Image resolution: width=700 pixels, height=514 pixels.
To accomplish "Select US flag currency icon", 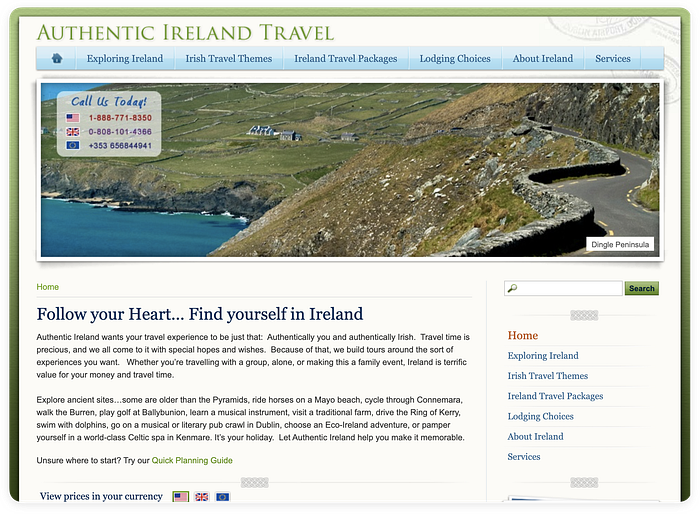I will (x=180, y=496).
